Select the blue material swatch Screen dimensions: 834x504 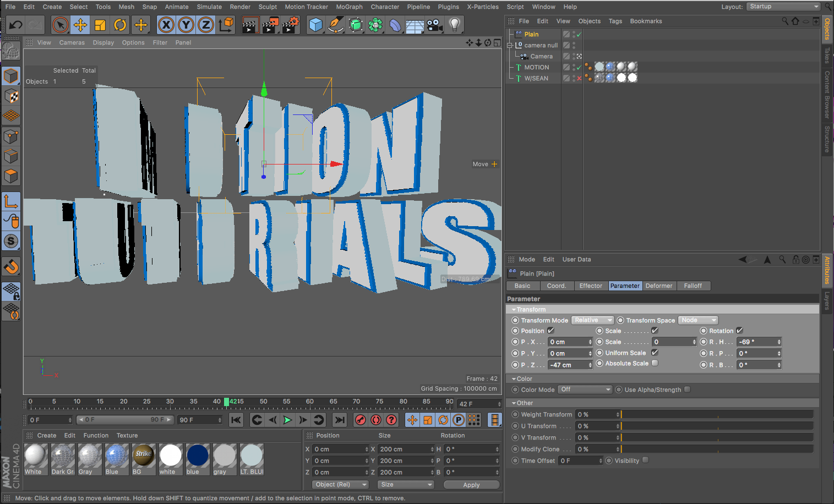tap(198, 456)
